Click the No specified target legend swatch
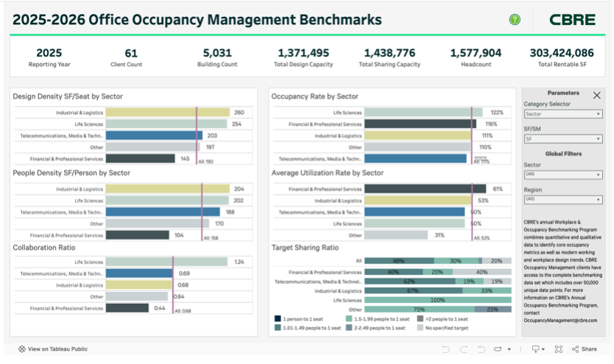Viewport: 614px width, 364px height. [420, 328]
